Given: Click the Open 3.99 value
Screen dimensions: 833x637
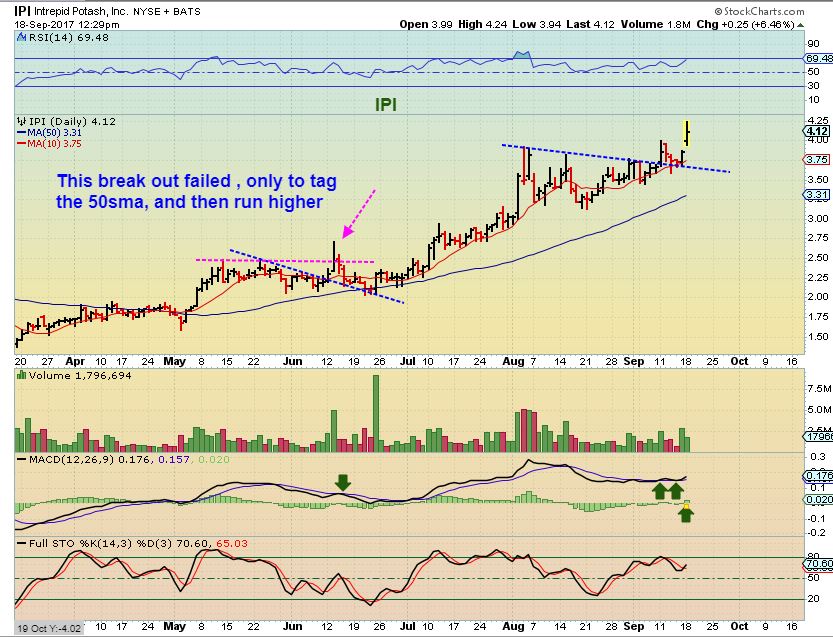Looking at the screenshot, I should (x=426, y=24).
